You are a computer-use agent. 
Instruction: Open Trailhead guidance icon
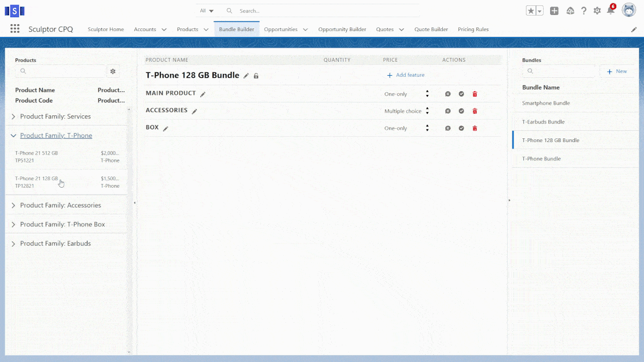pos(570,11)
